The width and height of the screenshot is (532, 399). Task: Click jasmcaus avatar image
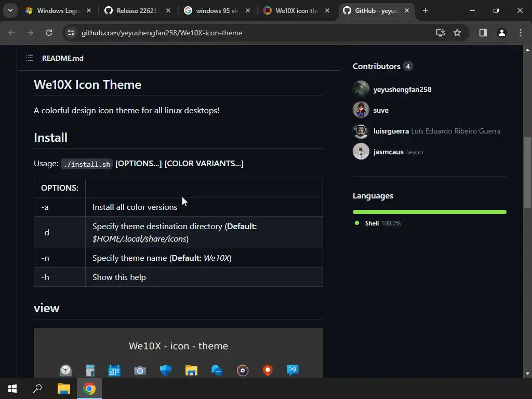coord(361,151)
